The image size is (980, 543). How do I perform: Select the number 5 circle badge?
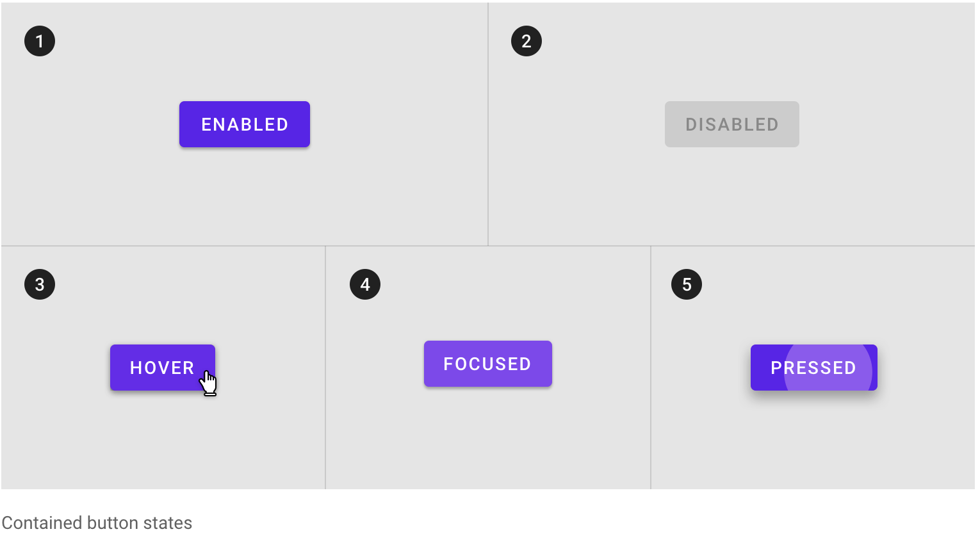(x=687, y=284)
